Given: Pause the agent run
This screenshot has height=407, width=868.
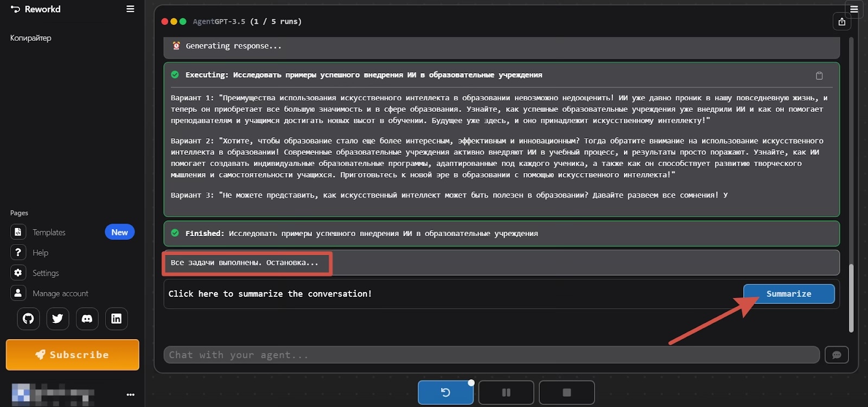Looking at the screenshot, I should (x=506, y=392).
